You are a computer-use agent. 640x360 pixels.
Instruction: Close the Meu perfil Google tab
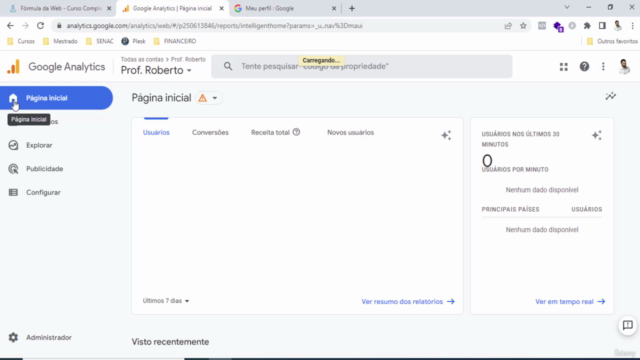(x=334, y=8)
